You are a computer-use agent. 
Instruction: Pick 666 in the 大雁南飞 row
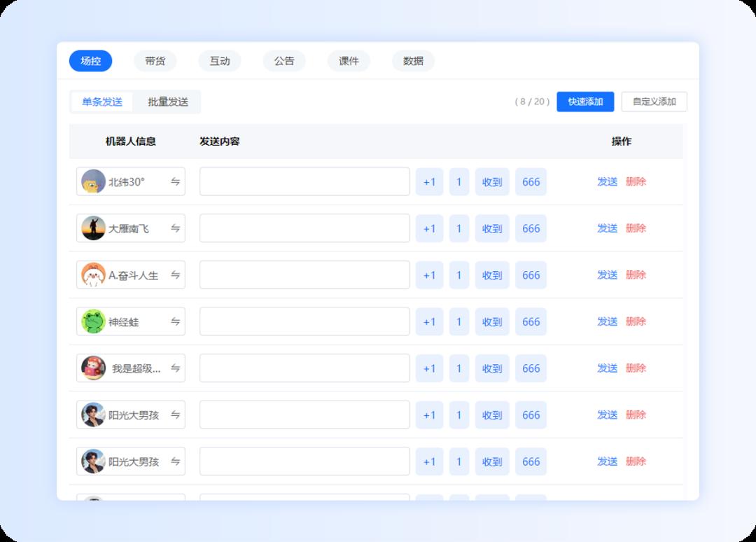click(531, 228)
